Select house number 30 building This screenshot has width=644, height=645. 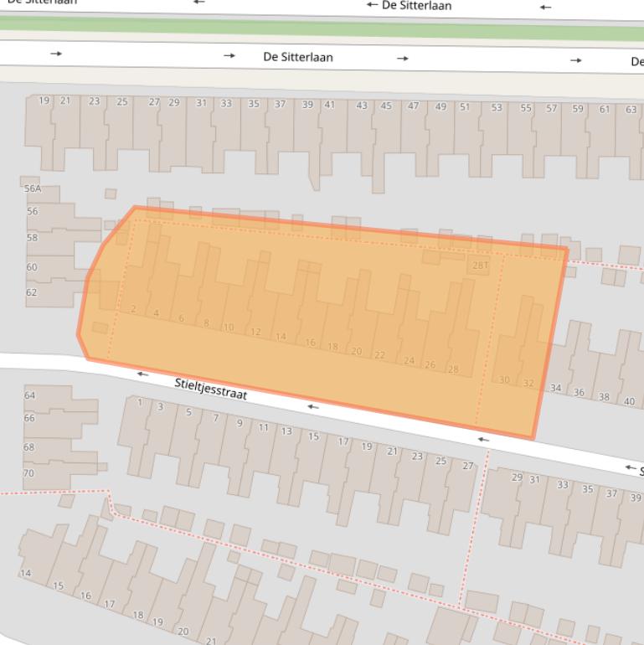tap(504, 379)
